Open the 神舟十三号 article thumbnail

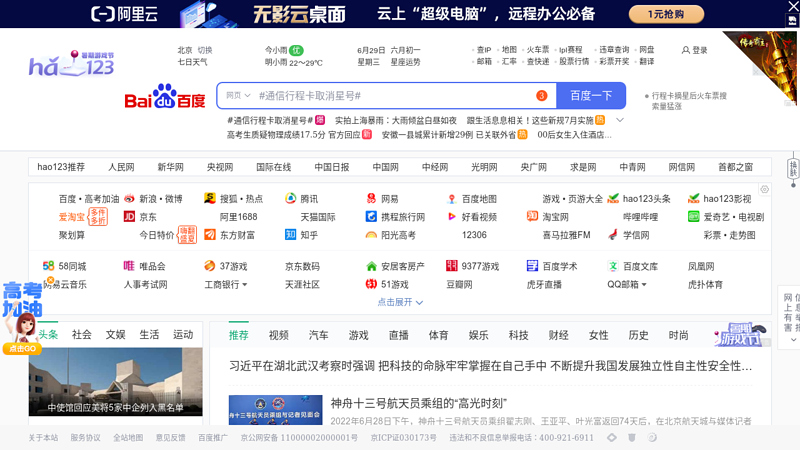click(x=276, y=410)
